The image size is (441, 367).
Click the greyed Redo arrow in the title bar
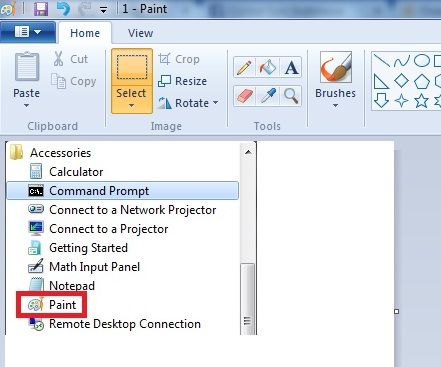coord(85,9)
